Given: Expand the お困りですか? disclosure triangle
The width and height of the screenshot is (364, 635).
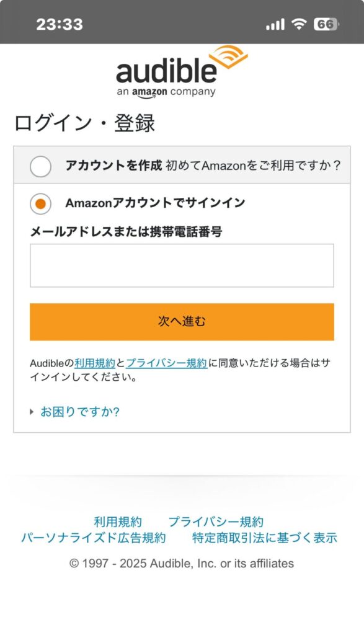Looking at the screenshot, I should [32, 412].
